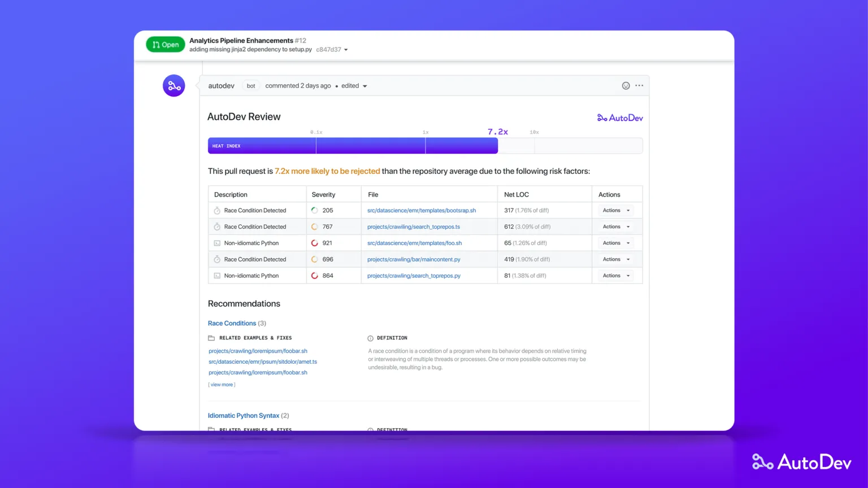Open the Idiomatic Python Syntax link

pos(244,415)
